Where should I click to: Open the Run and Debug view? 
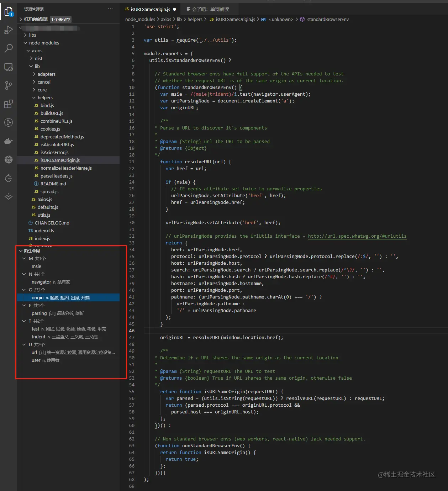9,30
